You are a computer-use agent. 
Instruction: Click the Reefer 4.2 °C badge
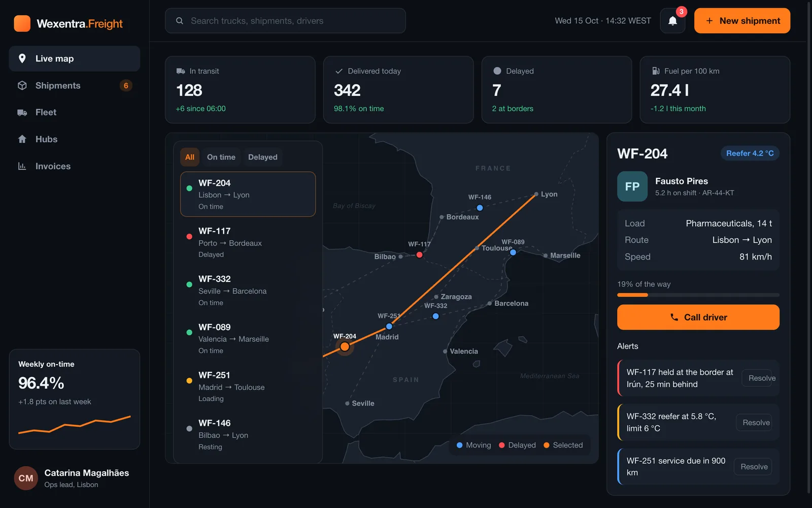click(750, 153)
